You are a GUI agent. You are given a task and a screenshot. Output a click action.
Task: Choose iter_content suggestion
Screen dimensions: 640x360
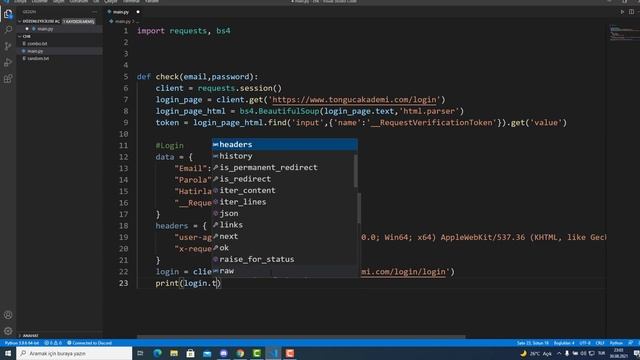[284, 190]
